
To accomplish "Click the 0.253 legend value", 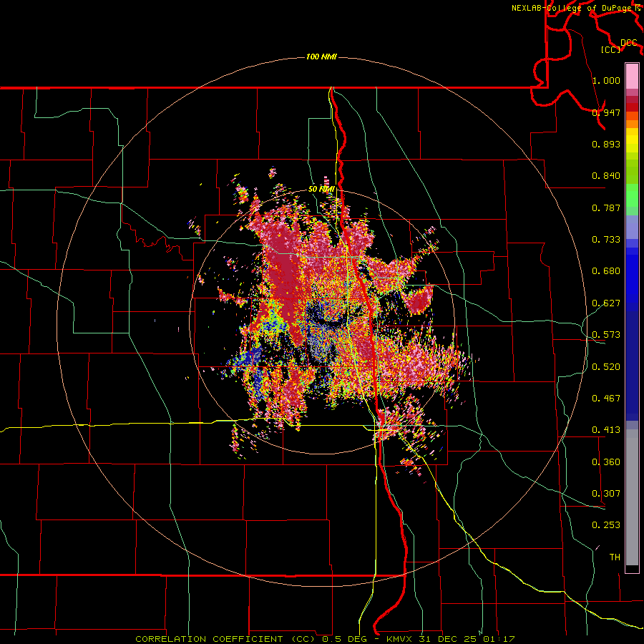I will point(606,525).
